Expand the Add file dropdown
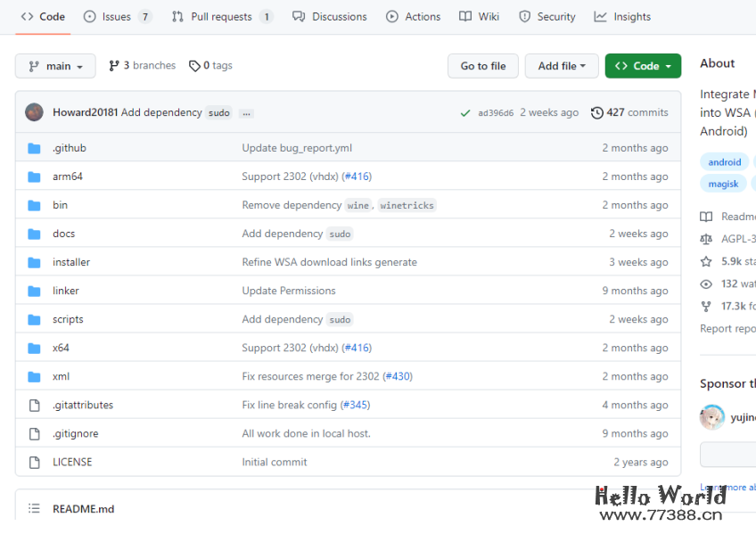The height and width of the screenshot is (542, 756). click(x=562, y=66)
